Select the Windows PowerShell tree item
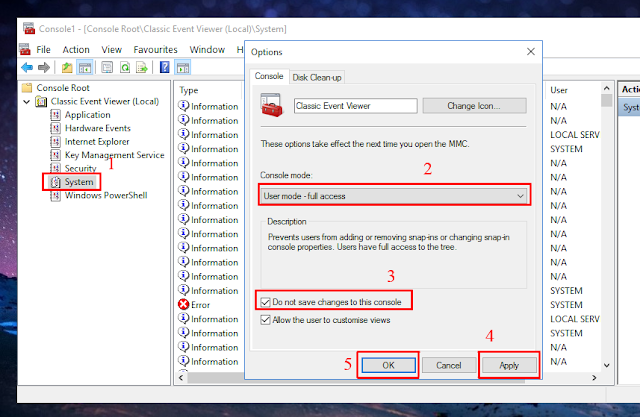This screenshot has height=417, width=640. [x=106, y=195]
